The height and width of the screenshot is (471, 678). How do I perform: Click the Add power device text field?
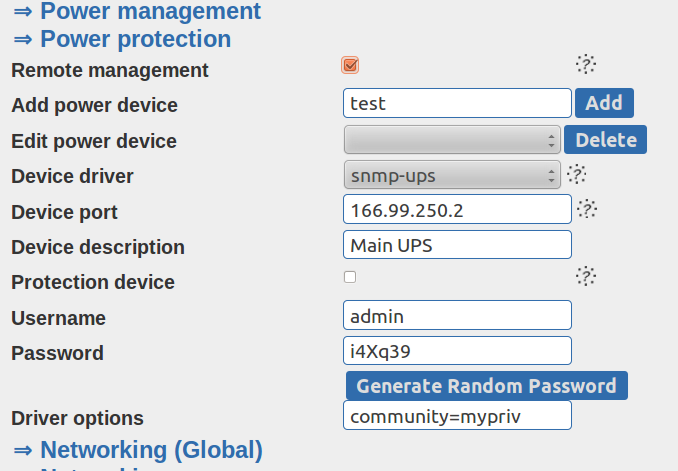click(457, 103)
